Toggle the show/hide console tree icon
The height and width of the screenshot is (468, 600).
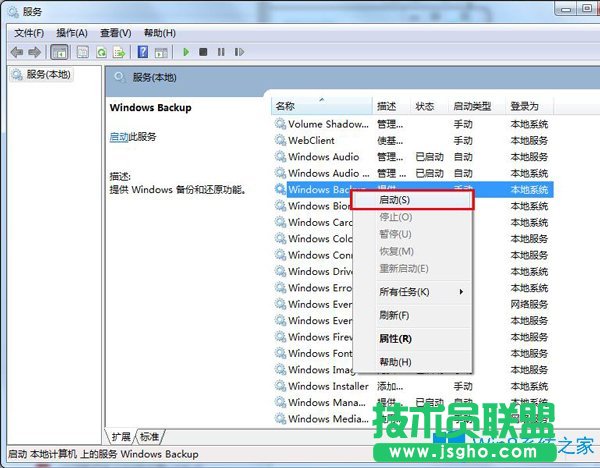(59, 52)
